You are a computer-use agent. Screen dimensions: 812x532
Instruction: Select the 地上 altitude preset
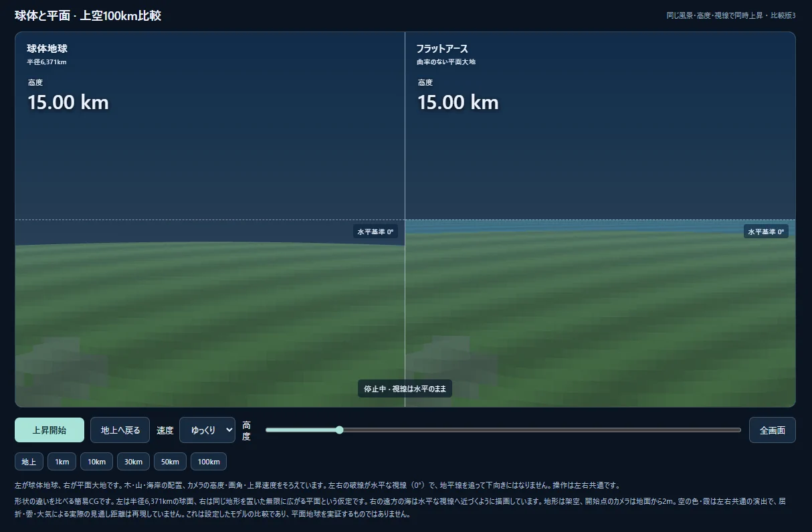click(x=29, y=462)
